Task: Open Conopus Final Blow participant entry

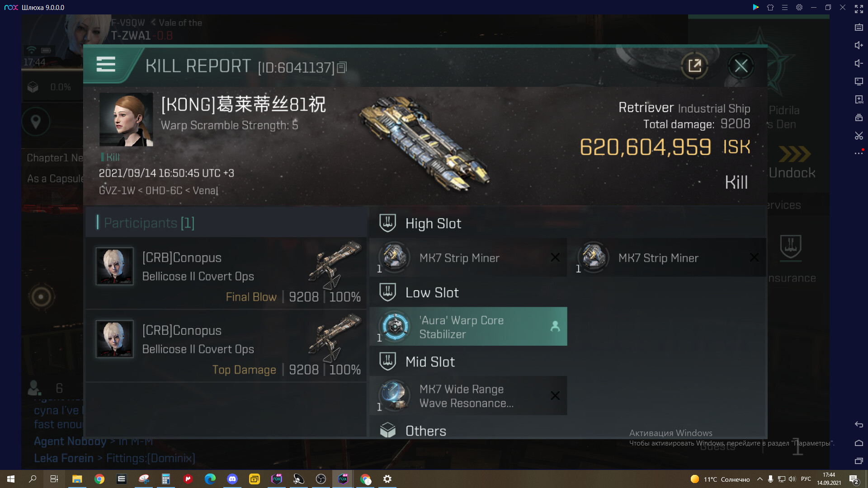Action: [226, 273]
